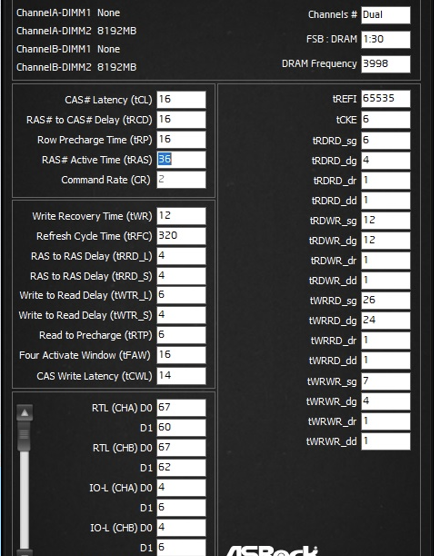The height and width of the screenshot is (556, 434).
Task: Select the tWRRD_dg field showing 24
Action: point(386,320)
